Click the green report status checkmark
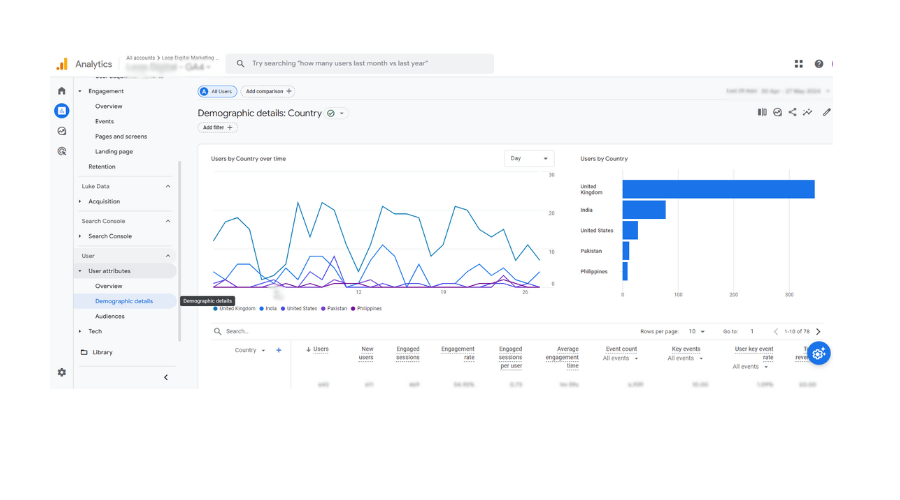The width and height of the screenshot is (900, 500). point(331,114)
